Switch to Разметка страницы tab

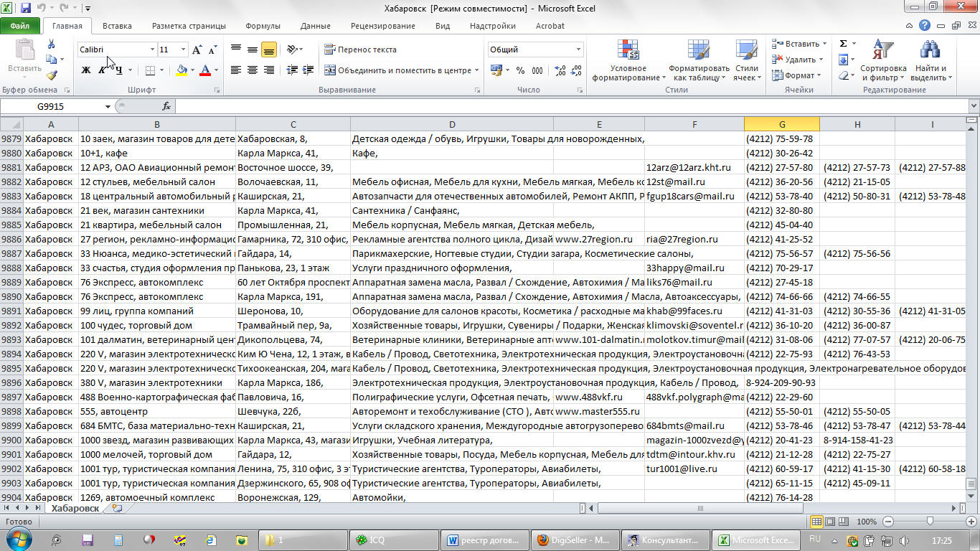coord(189,26)
